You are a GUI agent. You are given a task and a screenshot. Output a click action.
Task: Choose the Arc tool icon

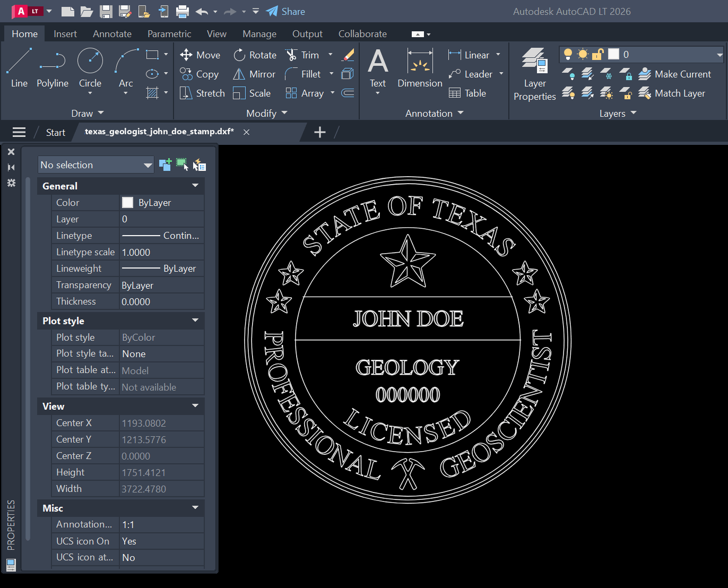coord(126,60)
